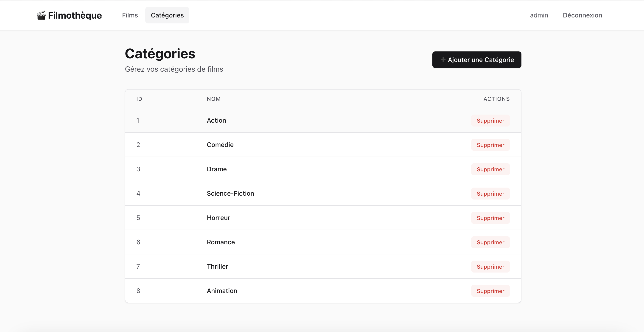Select the Catégories navigation tab
Image resolution: width=644 pixels, height=332 pixels.
pos(167,15)
